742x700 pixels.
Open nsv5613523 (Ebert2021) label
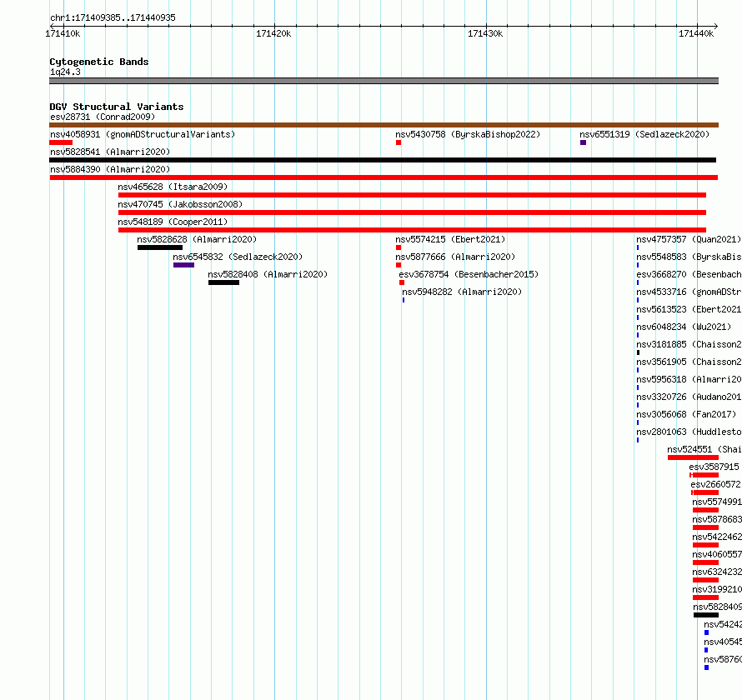coord(689,309)
